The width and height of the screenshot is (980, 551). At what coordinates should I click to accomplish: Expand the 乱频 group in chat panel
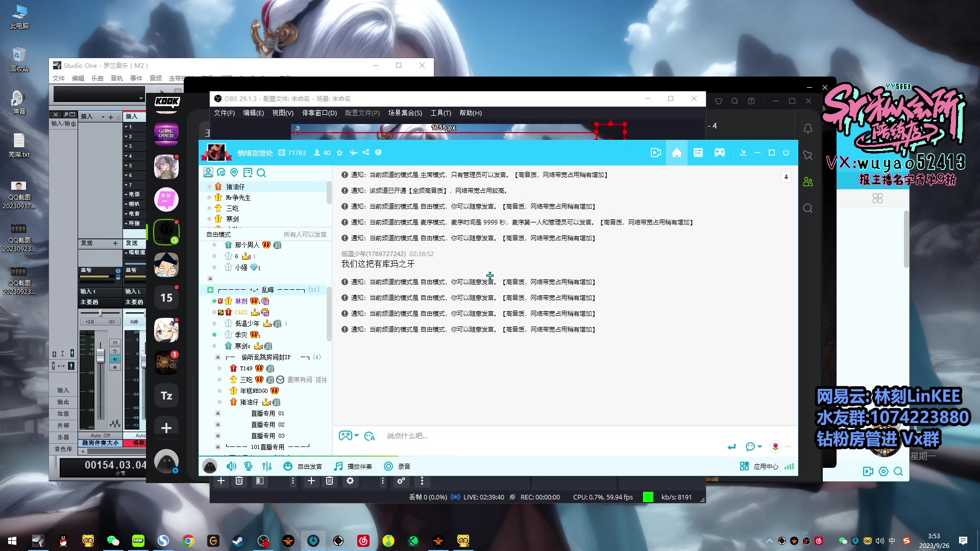[x=262, y=289]
